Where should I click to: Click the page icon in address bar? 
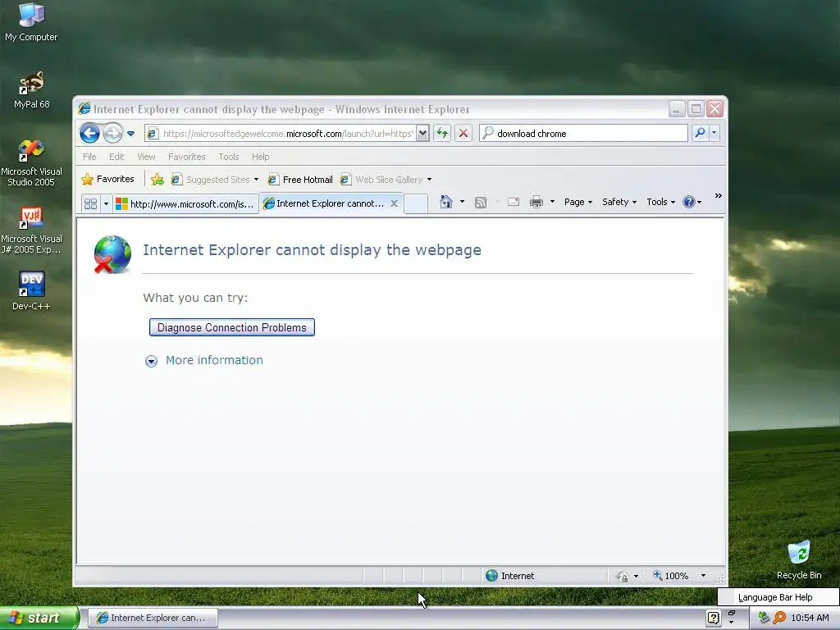[153, 134]
